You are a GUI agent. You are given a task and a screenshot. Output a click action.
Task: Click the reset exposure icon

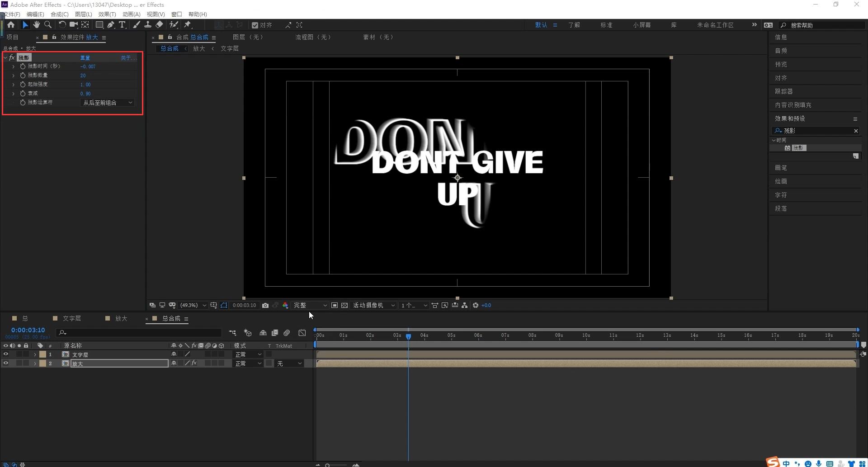point(476,306)
